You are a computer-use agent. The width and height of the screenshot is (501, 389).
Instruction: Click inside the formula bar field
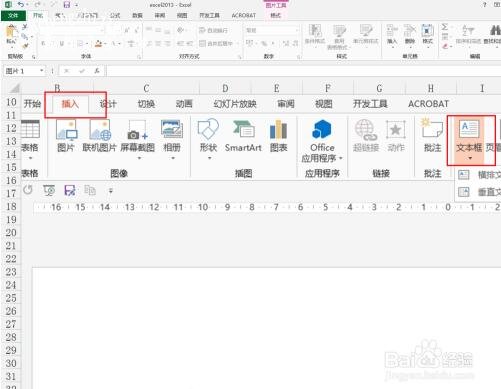coord(303,71)
